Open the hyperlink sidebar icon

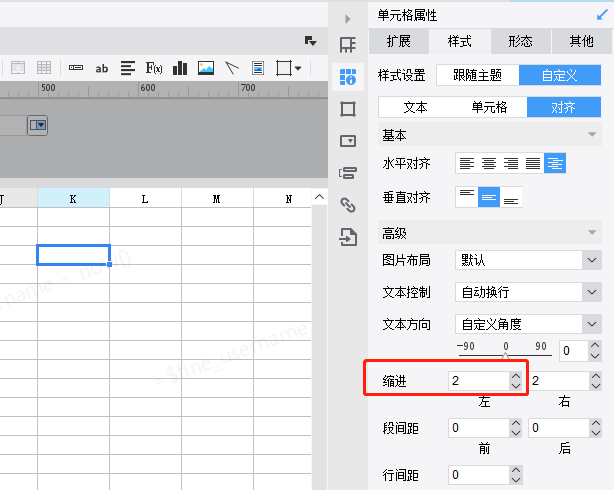point(348,205)
